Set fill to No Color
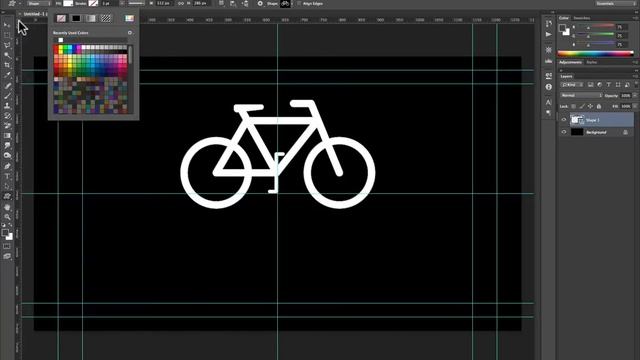This screenshot has height=360, width=640. pos(61,18)
